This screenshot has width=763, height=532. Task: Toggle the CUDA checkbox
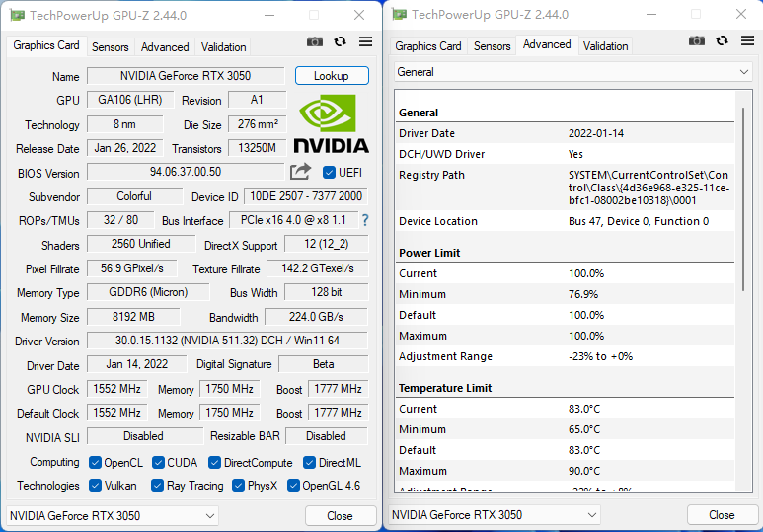(158, 462)
